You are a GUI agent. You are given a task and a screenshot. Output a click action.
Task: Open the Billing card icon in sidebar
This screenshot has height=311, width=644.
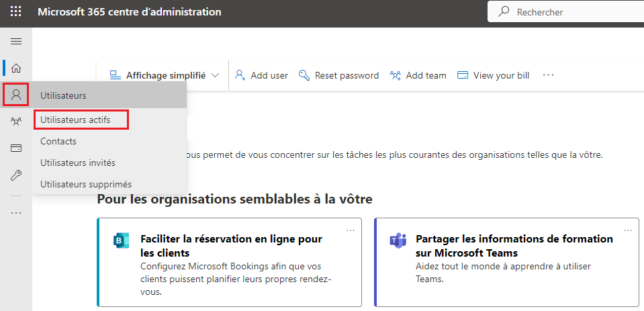16,148
